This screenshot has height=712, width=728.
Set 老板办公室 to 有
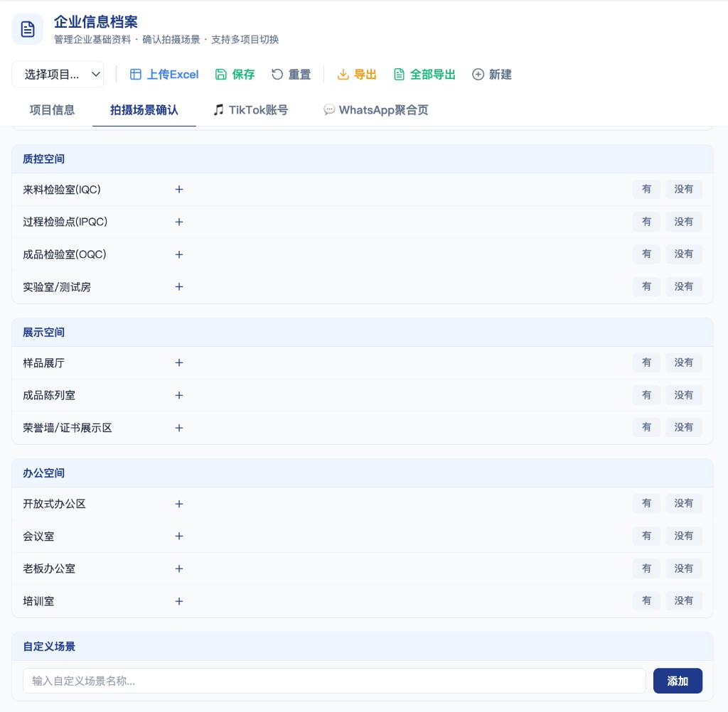[646, 568]
